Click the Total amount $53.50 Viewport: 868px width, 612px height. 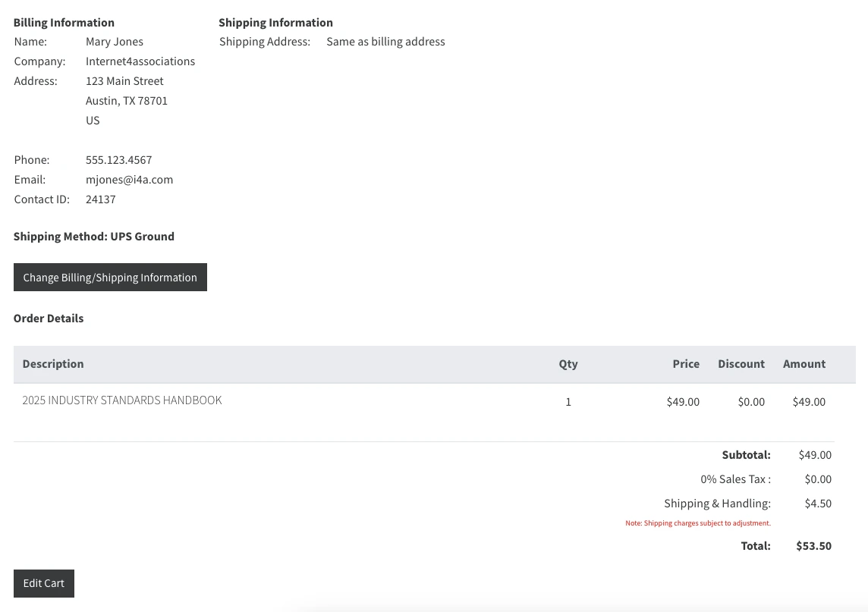[x=813, y=545]
